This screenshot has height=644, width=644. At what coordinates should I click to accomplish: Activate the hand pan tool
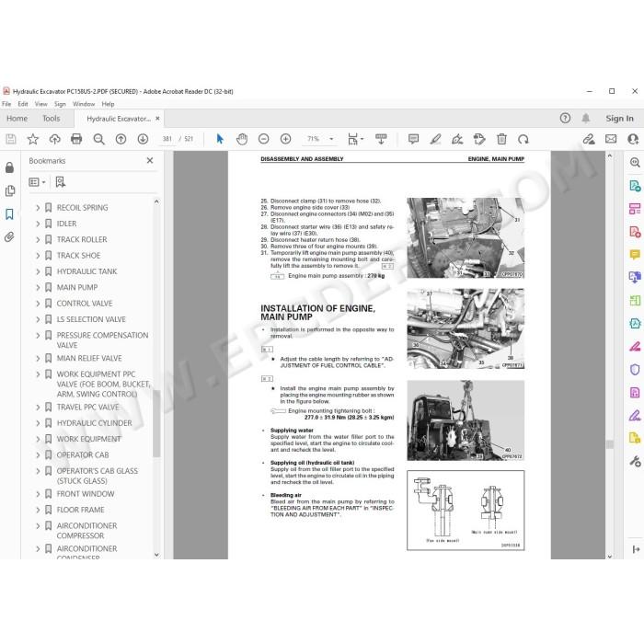coord(242,139)
